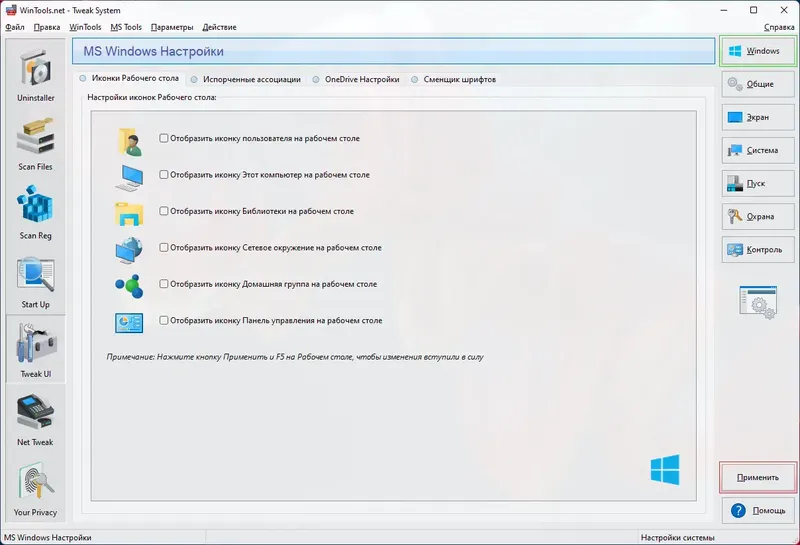Screen dimensions: 800x545
Task: Select the Иконки Рабочего стола radio tab
Action: coord(129,78)
